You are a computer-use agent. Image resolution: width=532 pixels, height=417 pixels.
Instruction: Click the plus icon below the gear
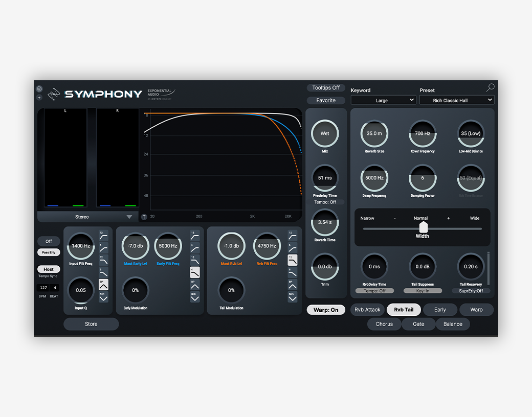tap(39, 98)
